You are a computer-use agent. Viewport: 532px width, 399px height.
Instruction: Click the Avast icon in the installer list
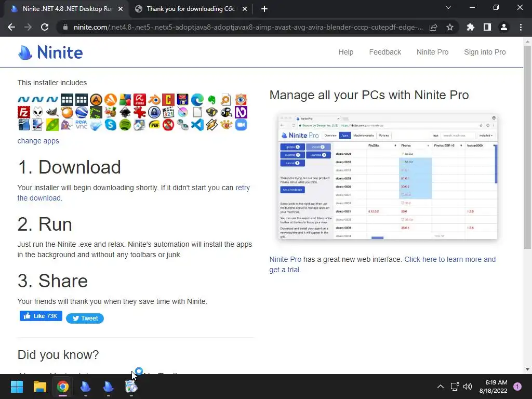coord(111,100)
